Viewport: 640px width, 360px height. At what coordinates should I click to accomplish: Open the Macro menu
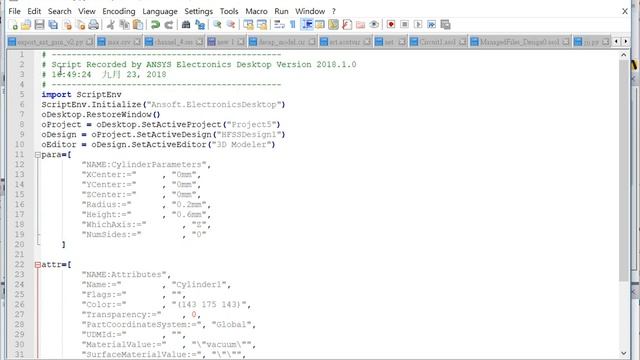(256, 11)
